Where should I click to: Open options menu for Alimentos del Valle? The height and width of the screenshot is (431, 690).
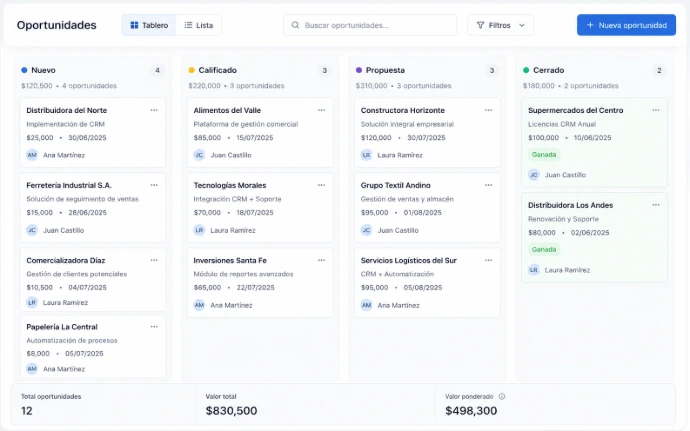click(321, 110)
